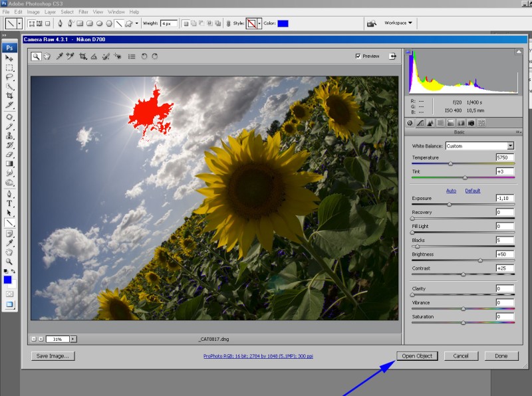Viewport: 532px width, 396px height.
Task: Click the Weight input field
Action: coord(169,23)
